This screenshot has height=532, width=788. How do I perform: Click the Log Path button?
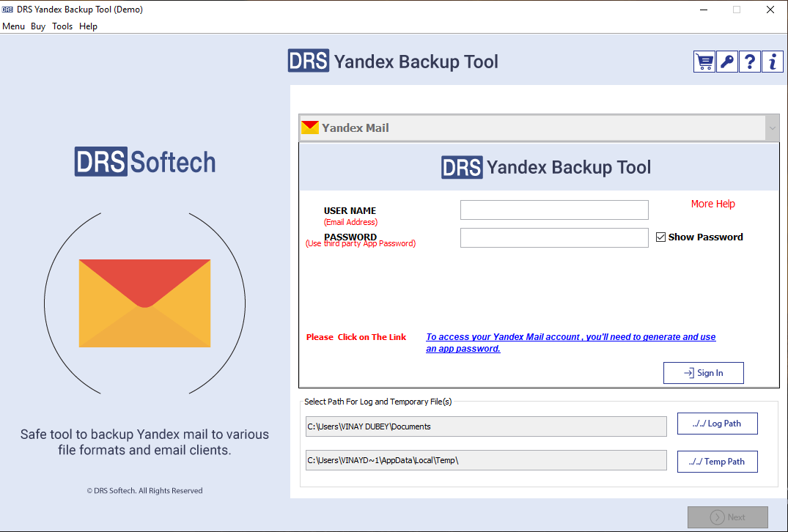coord(717,423)
